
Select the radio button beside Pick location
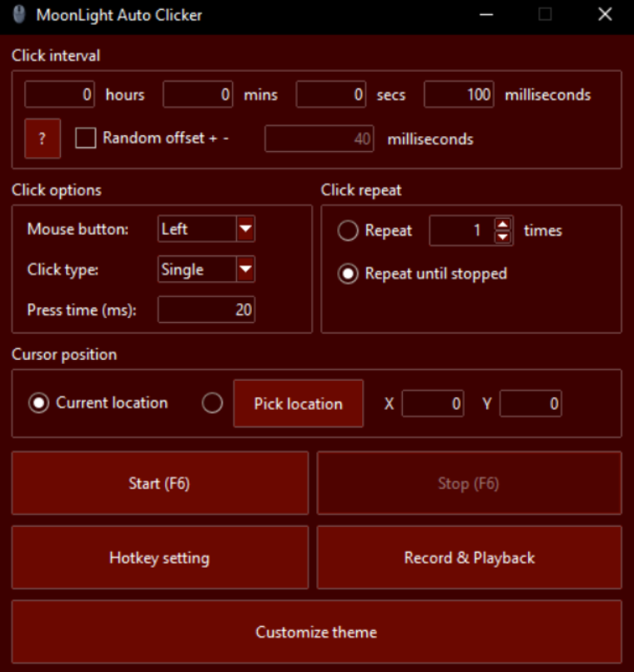pyautogui.click(x=213, y=403)
